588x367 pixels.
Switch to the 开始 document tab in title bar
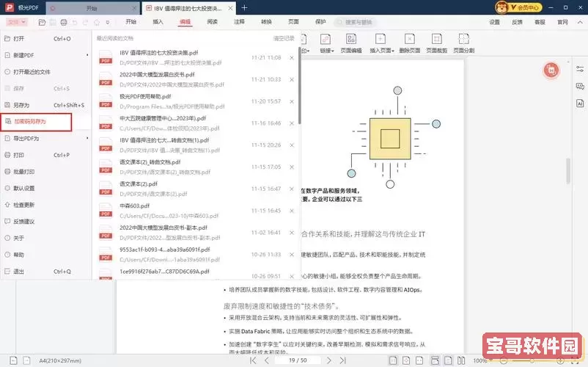[x=92, y=8]
